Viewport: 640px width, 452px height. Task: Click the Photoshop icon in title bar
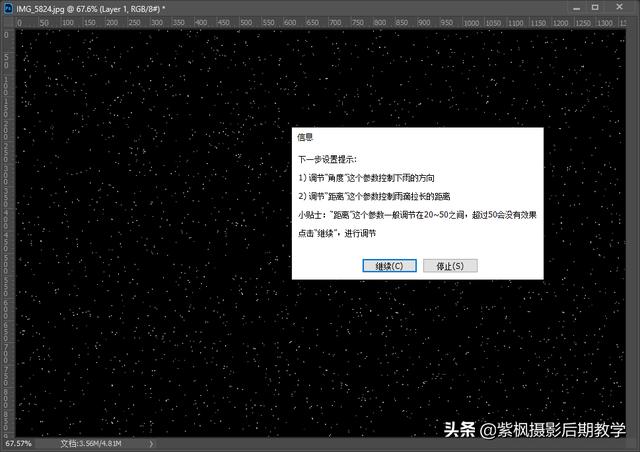pos(6,7)
